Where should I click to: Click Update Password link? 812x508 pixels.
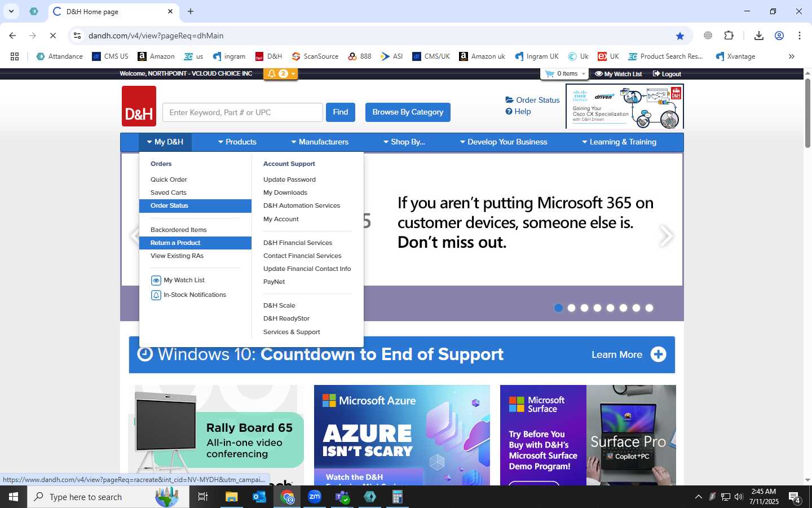[289, 179]
